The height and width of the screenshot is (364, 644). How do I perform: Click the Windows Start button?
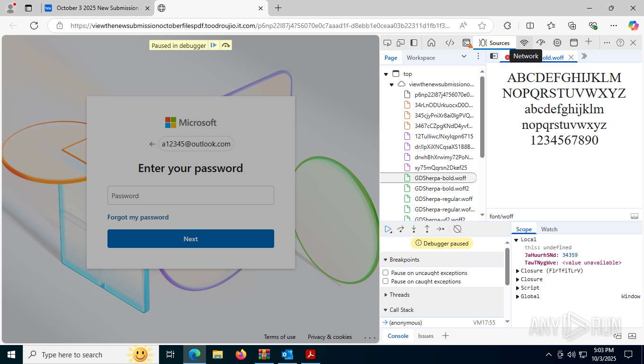[11, 354]
